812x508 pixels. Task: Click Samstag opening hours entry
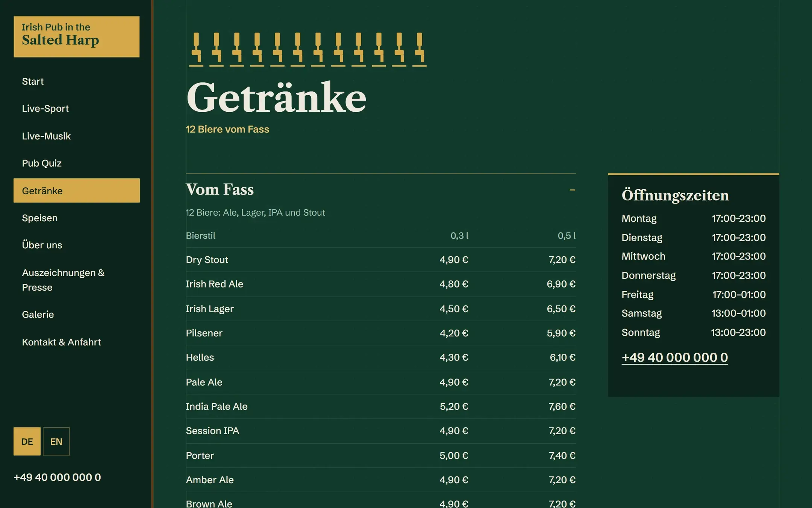[693, 313]
